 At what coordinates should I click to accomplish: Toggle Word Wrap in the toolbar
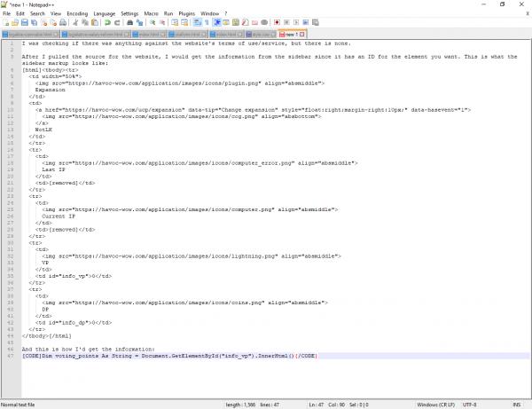pyautogui.click(x=197, y=22)
